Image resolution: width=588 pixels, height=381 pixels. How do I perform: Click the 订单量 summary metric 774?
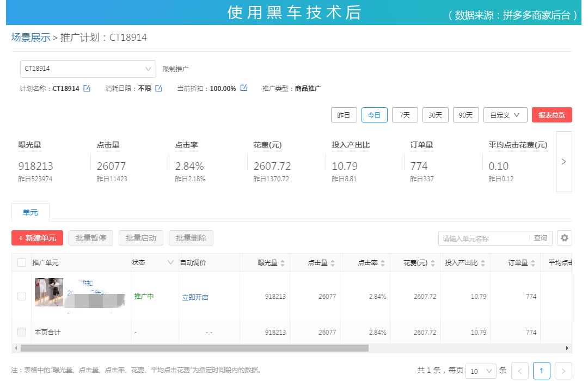click(419, 166)
